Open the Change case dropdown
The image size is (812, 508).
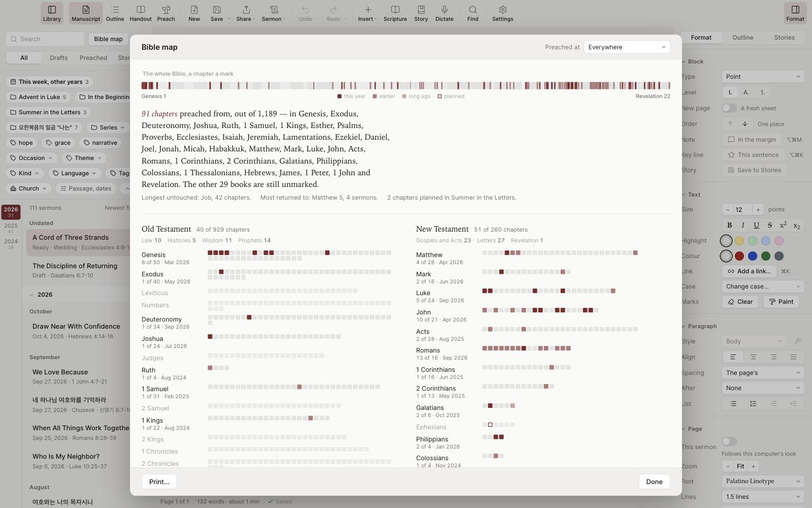pos(763,287)
